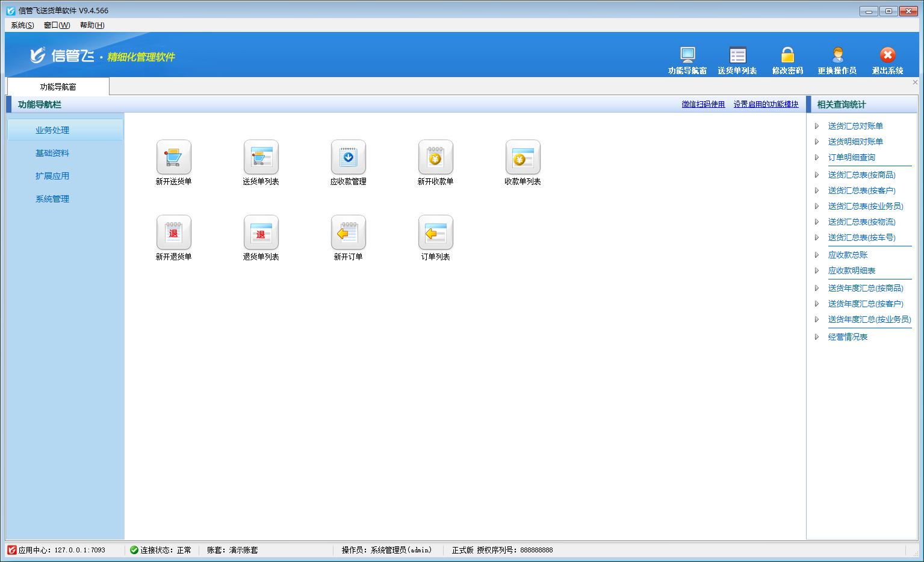This screenshot has width=924, height=562.
Task: Open the 新开订单 icon
Action: pos(348,233)
